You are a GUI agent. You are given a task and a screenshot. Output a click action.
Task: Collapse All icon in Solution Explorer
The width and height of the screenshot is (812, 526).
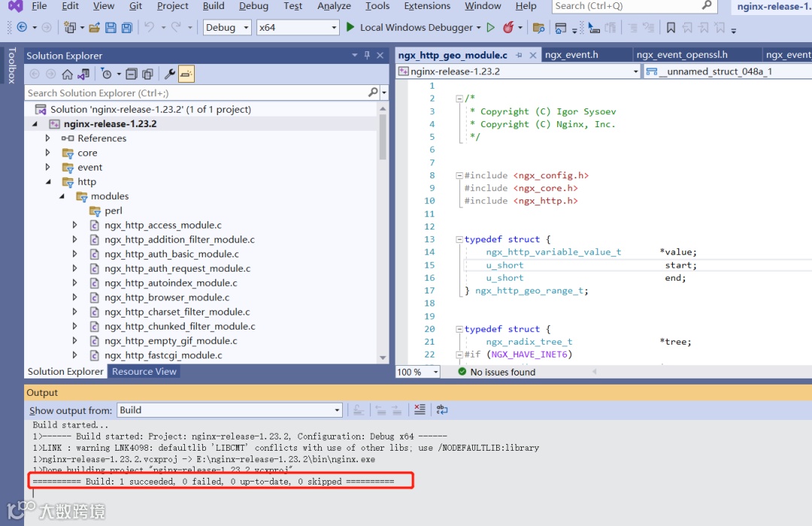point(132,74)
